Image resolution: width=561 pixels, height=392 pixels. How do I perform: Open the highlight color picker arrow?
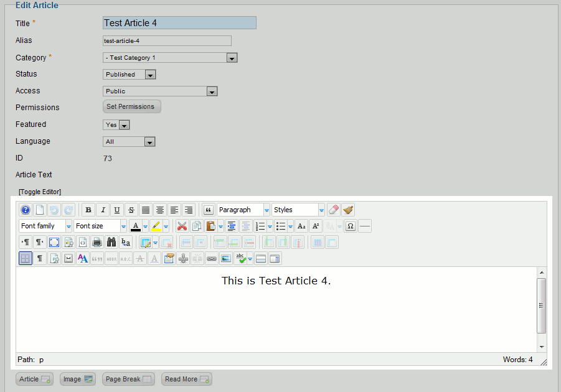coord(166,226)
